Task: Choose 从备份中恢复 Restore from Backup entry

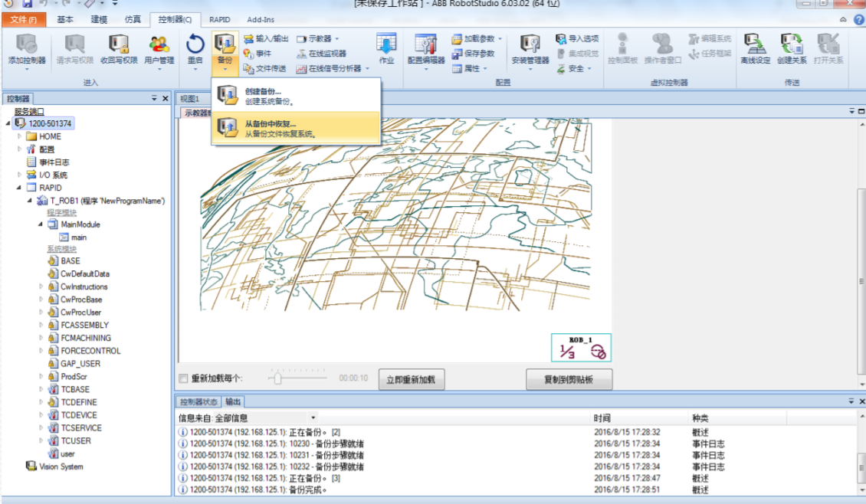Action: 296,128
